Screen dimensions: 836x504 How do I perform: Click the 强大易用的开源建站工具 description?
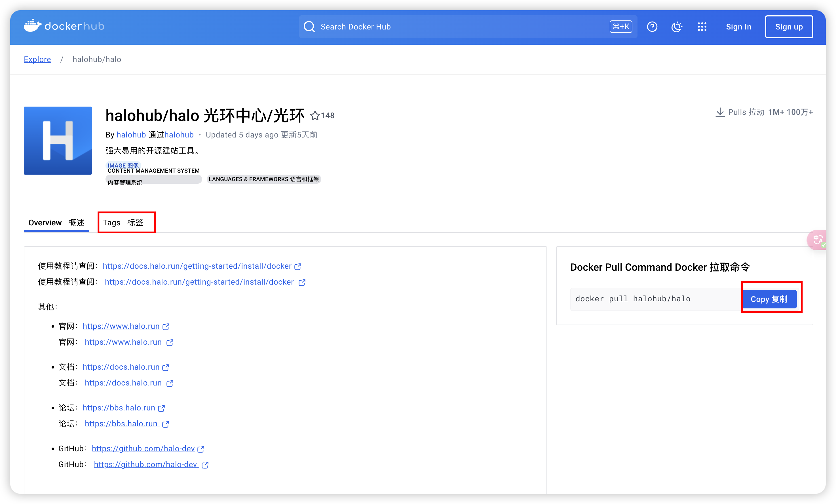pyautogui.click(x=154, y=150)
